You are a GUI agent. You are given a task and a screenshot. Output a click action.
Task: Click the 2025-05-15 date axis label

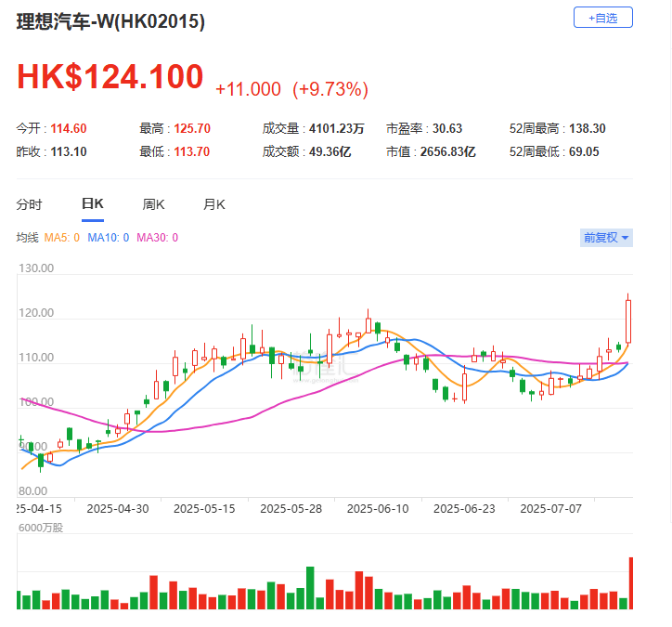click(x=204, y=509)
